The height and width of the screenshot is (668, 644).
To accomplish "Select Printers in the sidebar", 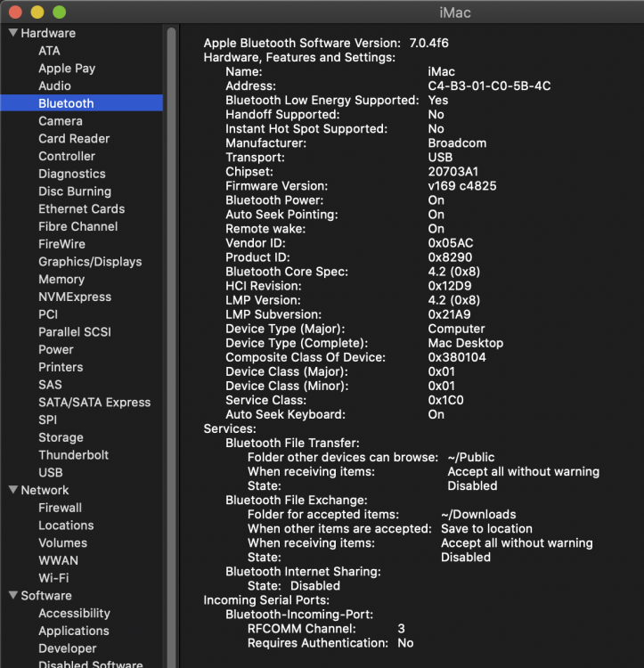I will tap(61, 367).
